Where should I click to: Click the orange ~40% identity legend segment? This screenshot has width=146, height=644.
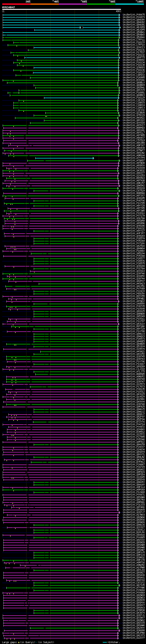tap(45, 4)
